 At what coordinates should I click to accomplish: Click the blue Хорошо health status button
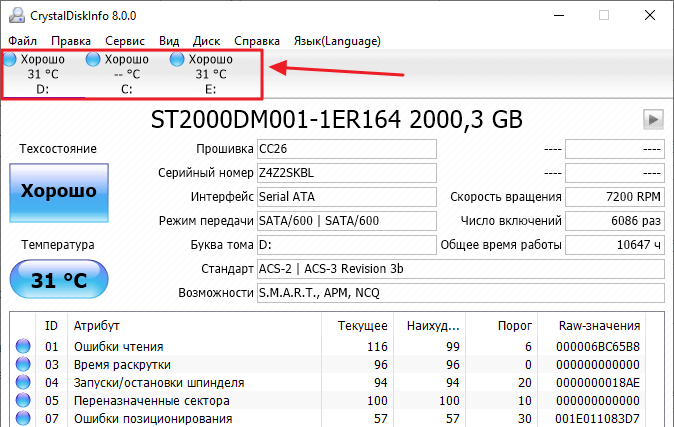(59, 192)
